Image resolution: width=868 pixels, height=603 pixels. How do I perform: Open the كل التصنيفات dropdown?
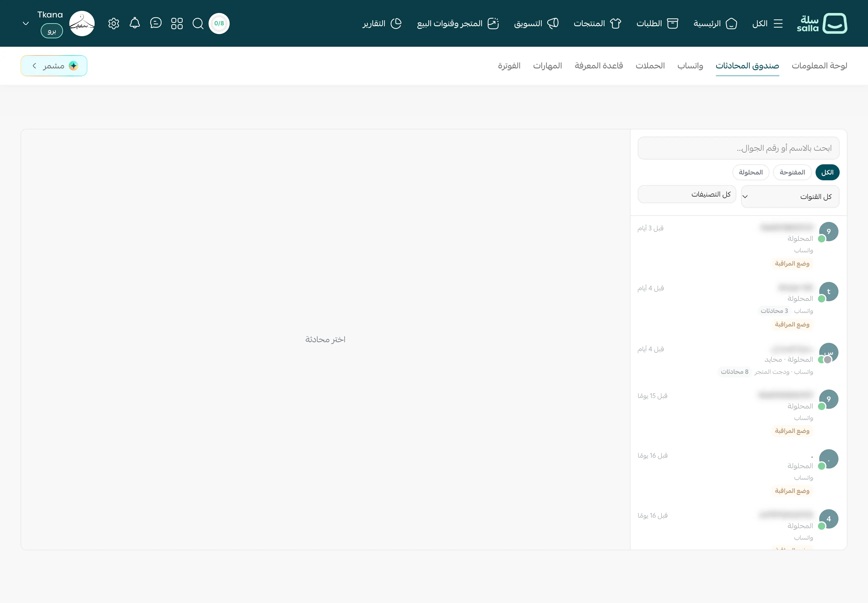pyautogui.click(x=687, y=194)
